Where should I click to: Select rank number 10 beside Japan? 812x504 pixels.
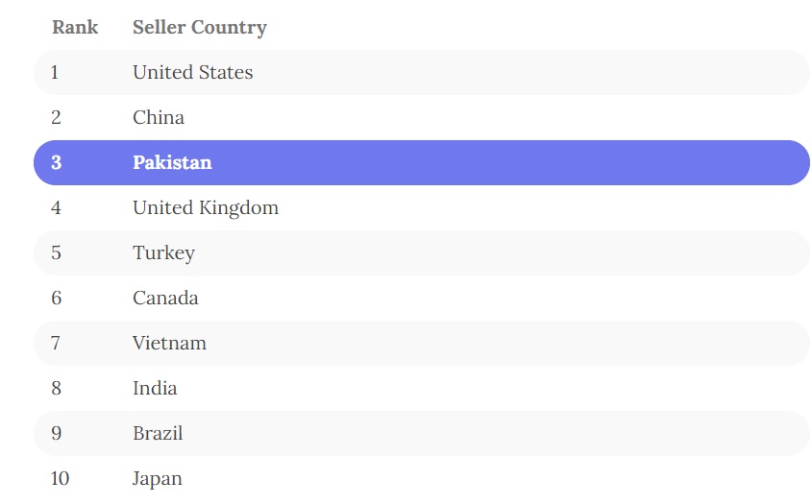(60, 478)
